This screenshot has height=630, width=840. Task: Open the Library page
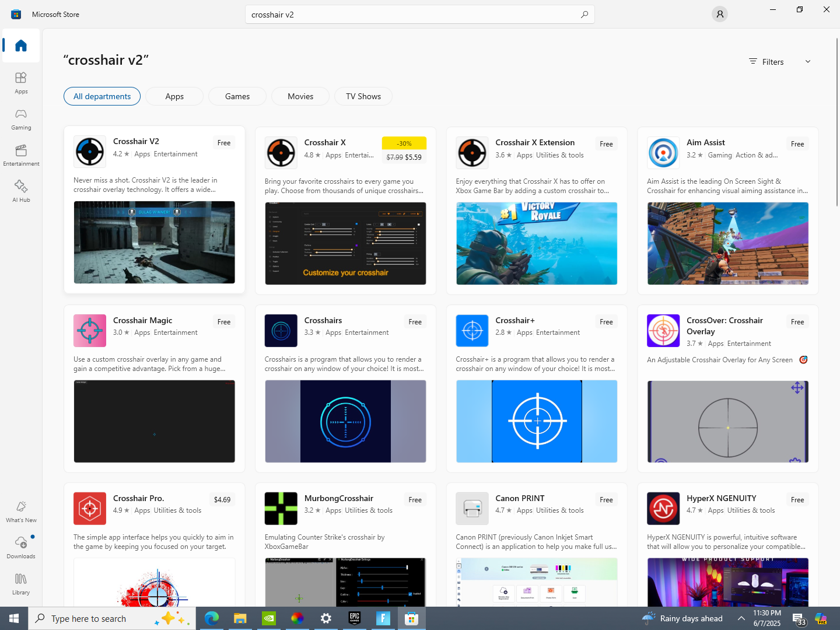click(x=21, y=584)
